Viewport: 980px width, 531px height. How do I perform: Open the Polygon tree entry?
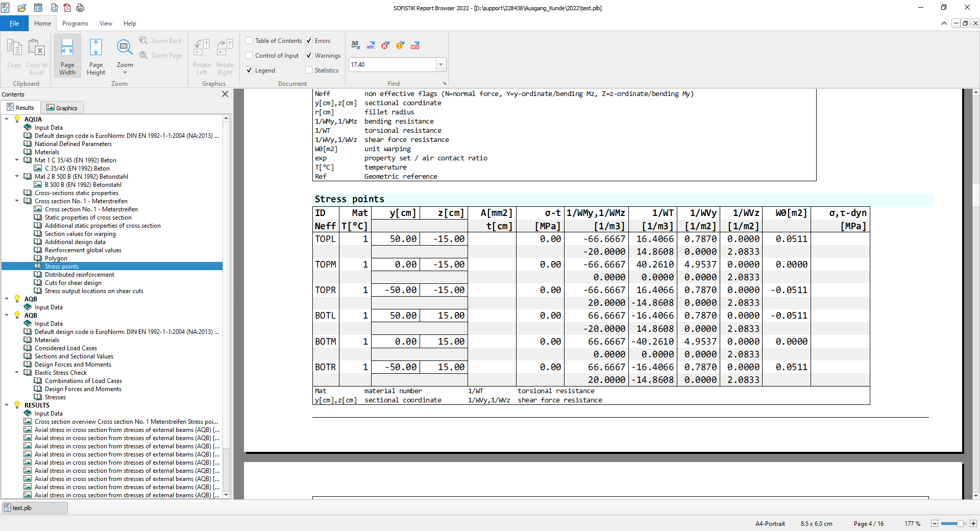pyautogui.click(x=56, y=258)
